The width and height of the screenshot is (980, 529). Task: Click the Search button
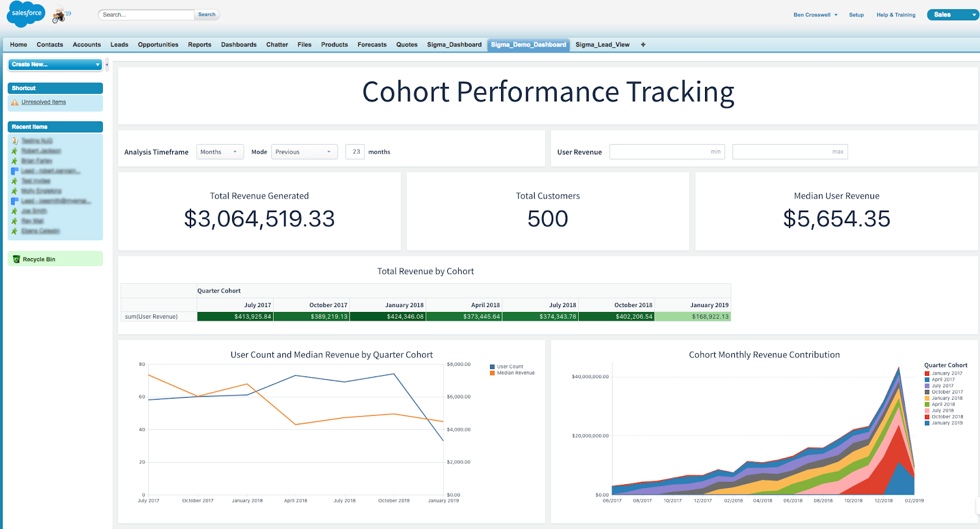pos(207,15)
